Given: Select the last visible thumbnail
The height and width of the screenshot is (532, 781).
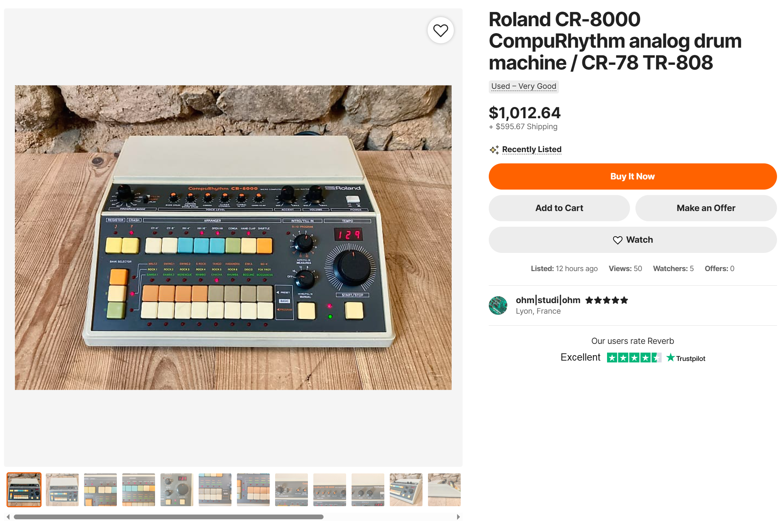Looking at the screenshot, I should pyautogui.click(x=444, y=489).
